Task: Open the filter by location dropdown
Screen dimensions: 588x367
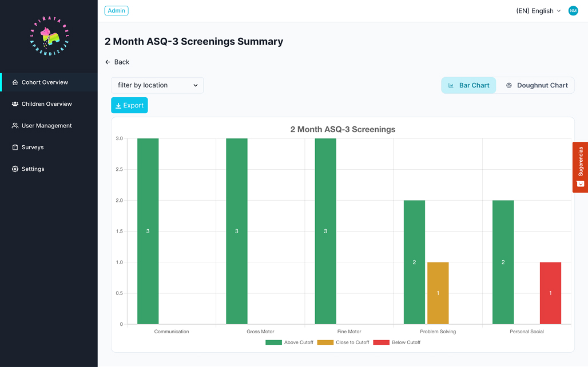Action: [x=157, y=85]
